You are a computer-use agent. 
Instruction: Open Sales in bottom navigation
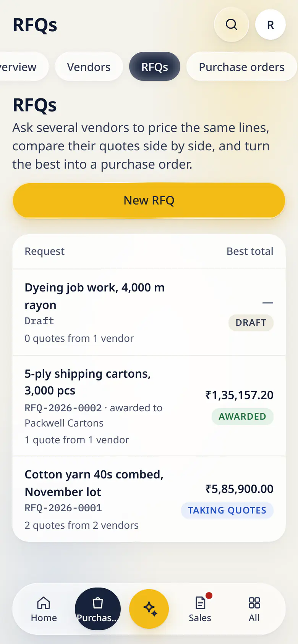click(200, 609)
